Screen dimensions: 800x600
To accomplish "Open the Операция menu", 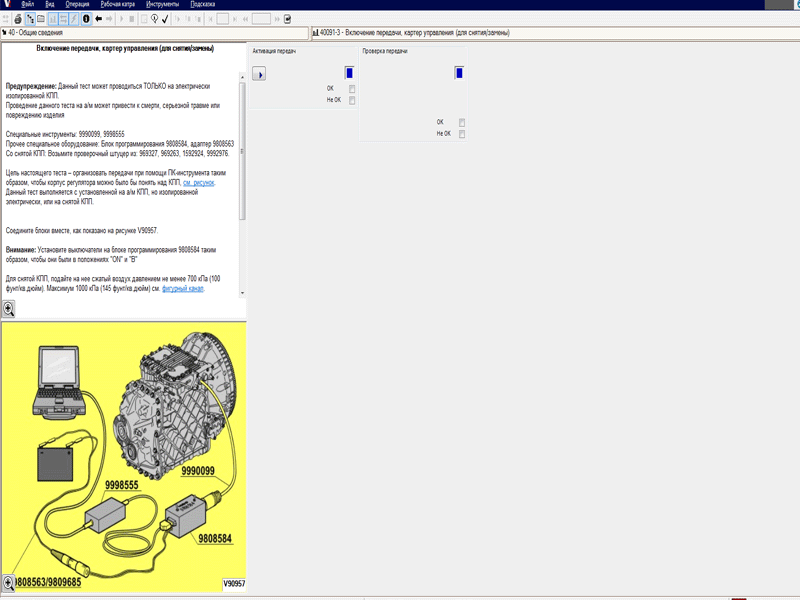I will pos(77,4).
